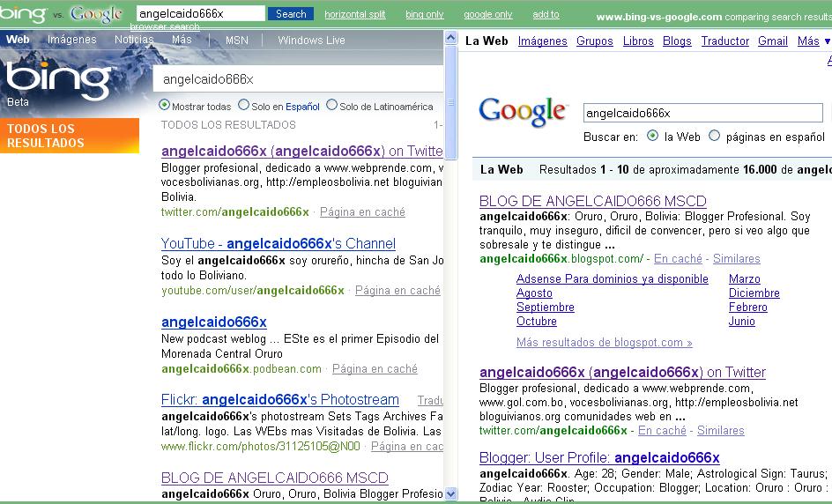Viewport: 832px width, 504px height.
Task: Open cached page for Bing Twitter result
Action: (x=362, y=211)
